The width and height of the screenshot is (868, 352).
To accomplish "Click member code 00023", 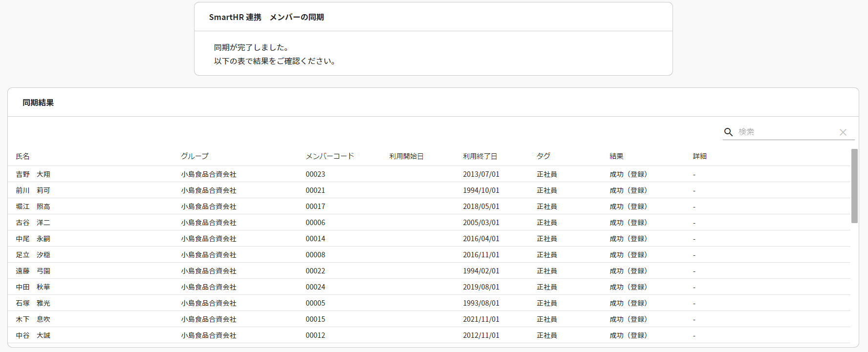I will pyautogui.click(x=315, y=174).
